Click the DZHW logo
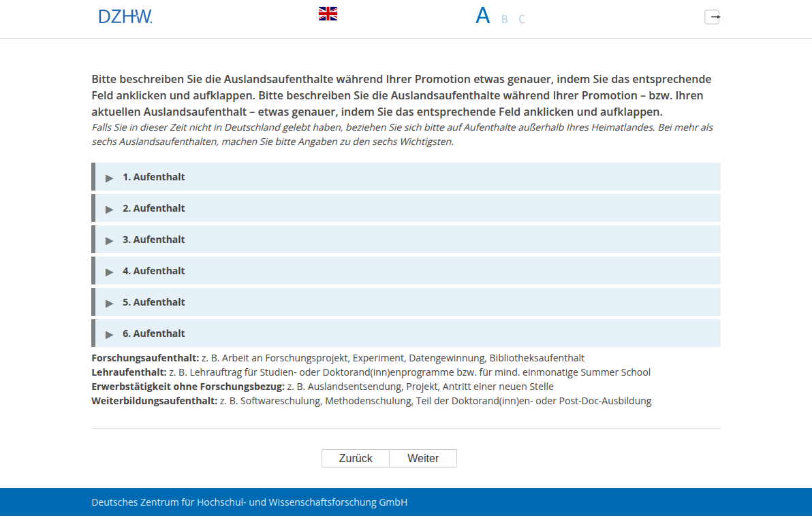 click(x=125, y=16)
